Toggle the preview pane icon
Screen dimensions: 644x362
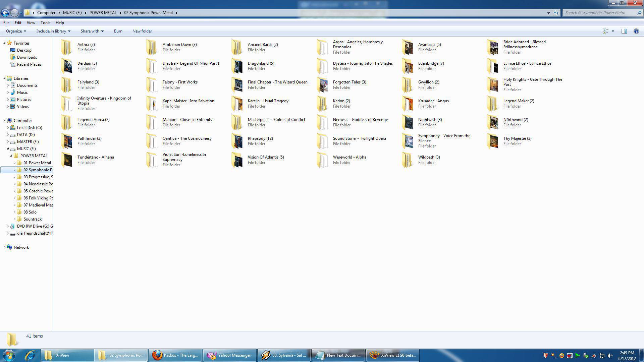tap(624, 31)
